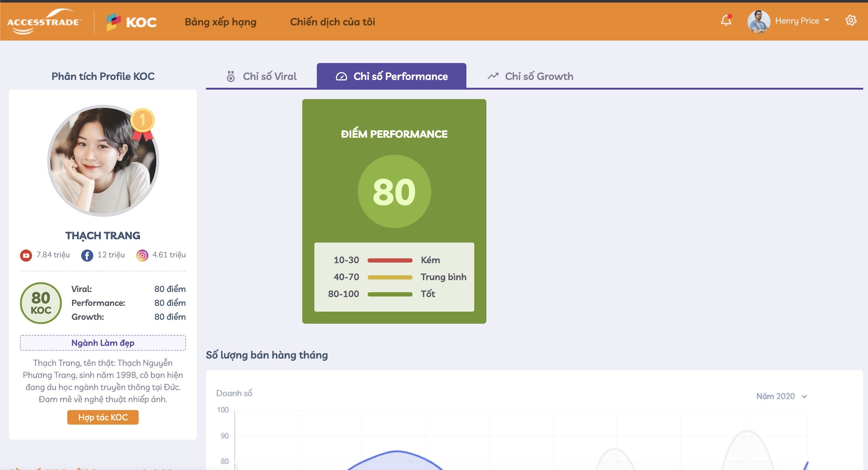Image resolution: width=868 pixels, height=470 pixels.
Task: Click Henry Price's avatar picture
Action: [x=758, y=21]
